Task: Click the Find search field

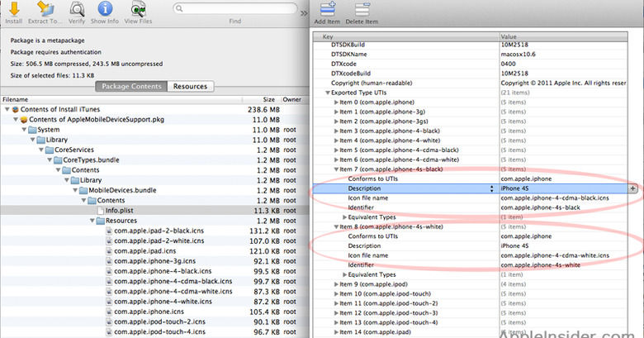Action: (x=235, y=8)
